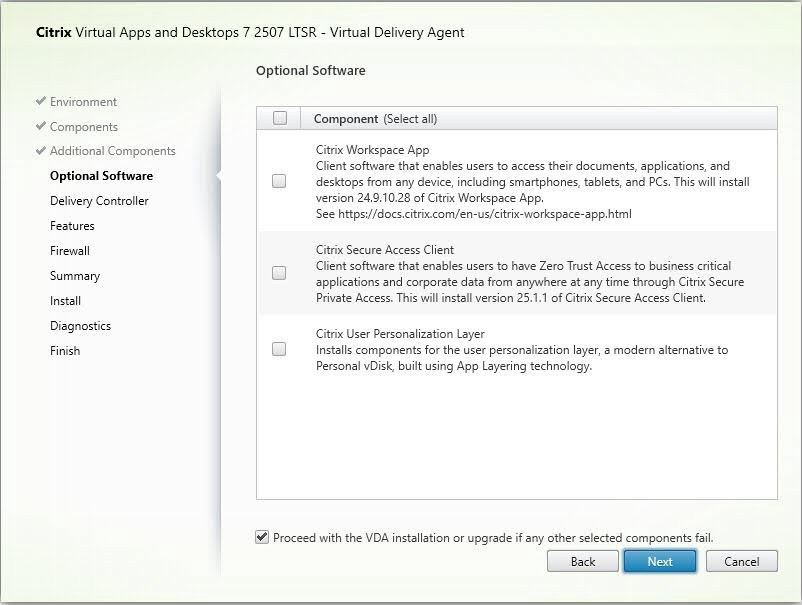Click the green checkmark beside Environment step
The image size is (802, 605).
pyautogui.click(x=40, y=101)
